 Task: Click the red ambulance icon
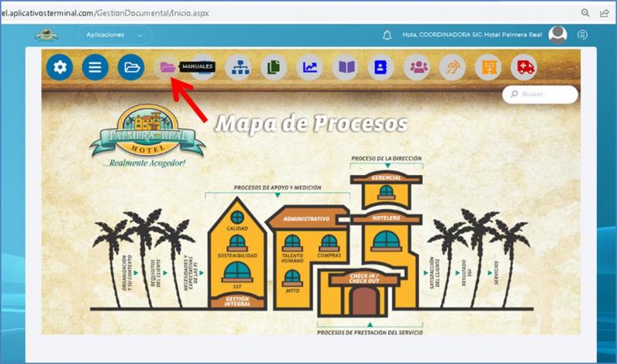pyautogui.click(x=524, y=67)
